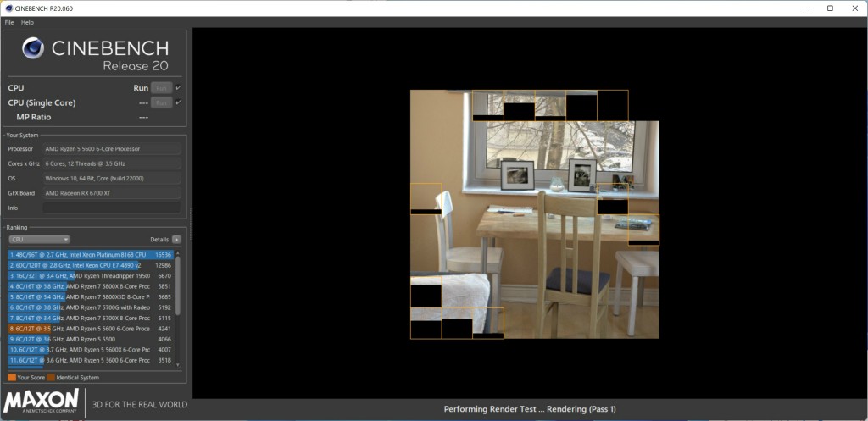Click the Processor field AMD Ryzen 5 5600

pyautogui.click(x=112, y=149)
